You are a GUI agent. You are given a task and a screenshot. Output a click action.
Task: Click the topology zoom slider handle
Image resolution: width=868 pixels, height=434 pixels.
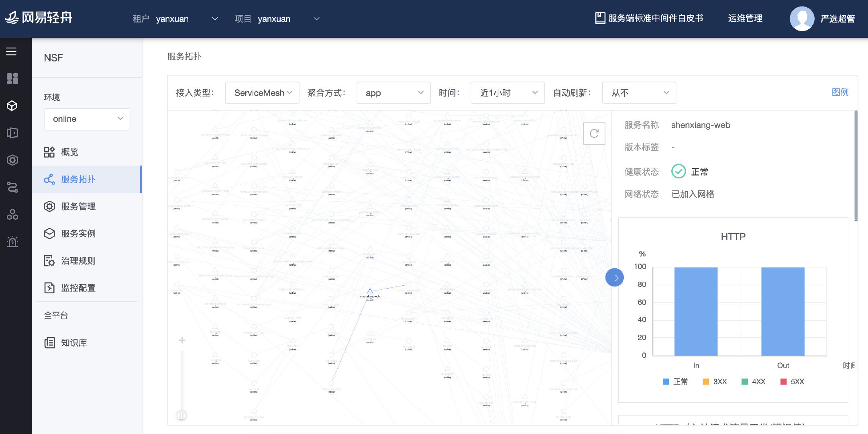(x=181, y=415)
